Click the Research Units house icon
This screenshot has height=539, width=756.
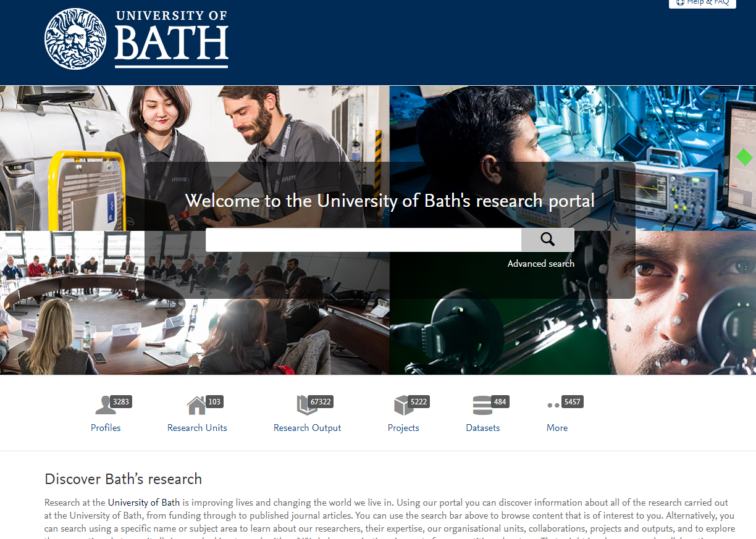[x=196, y=405]
